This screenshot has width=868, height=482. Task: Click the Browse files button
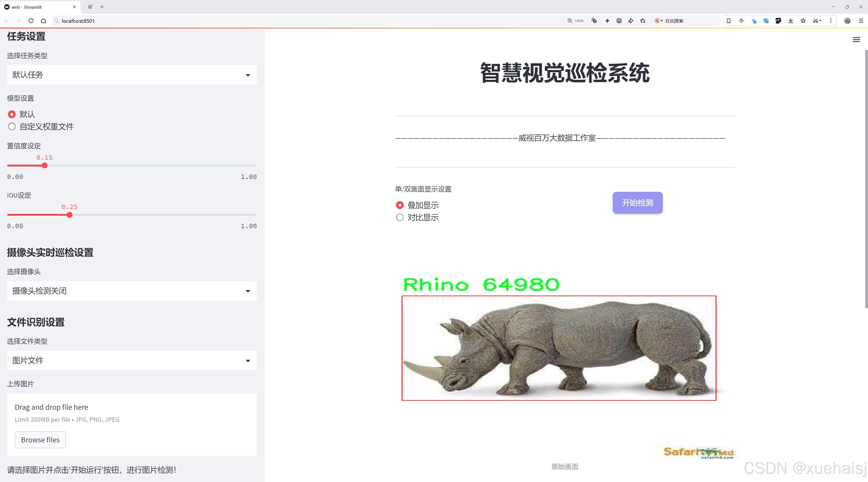coord(40,440)
